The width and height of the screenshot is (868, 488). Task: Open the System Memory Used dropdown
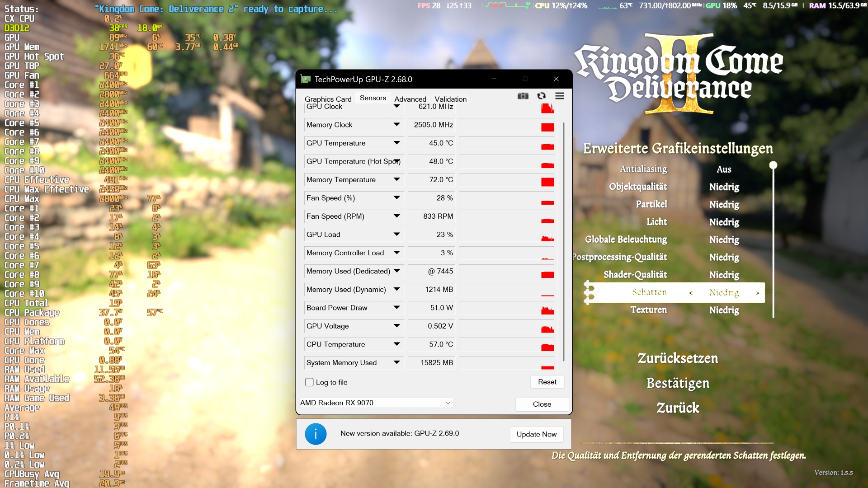pyautogui.click(x=397, y=362)
